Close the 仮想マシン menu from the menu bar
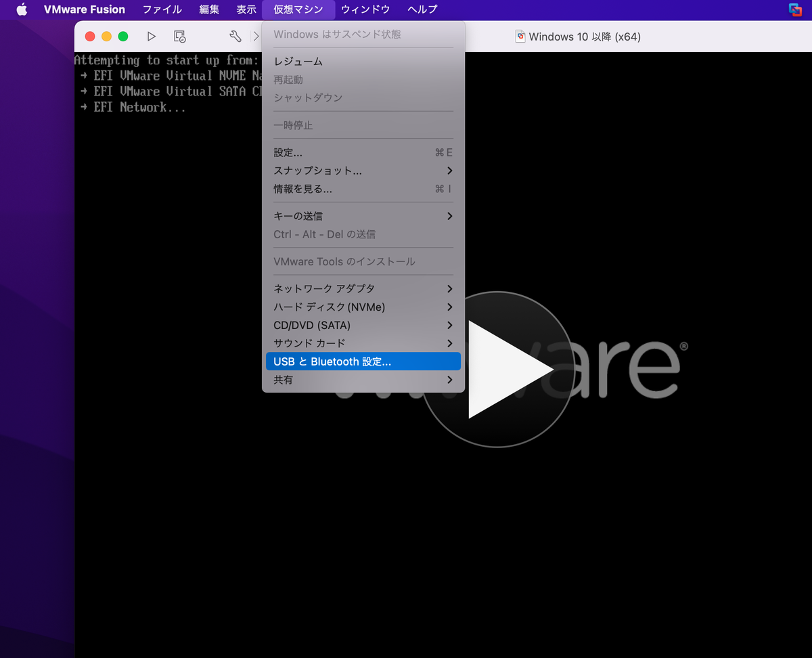 pyautogui.click(x=298, y=9)
